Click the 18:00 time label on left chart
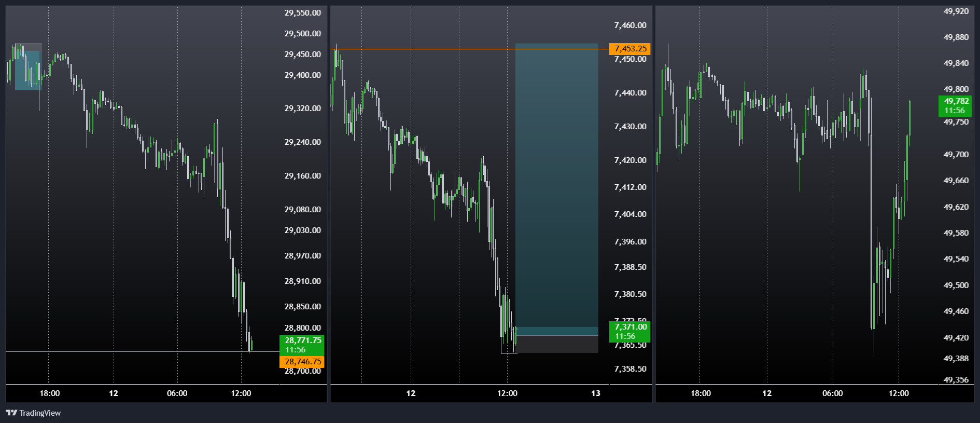The image size is (980, 423). tap(50, 393)
